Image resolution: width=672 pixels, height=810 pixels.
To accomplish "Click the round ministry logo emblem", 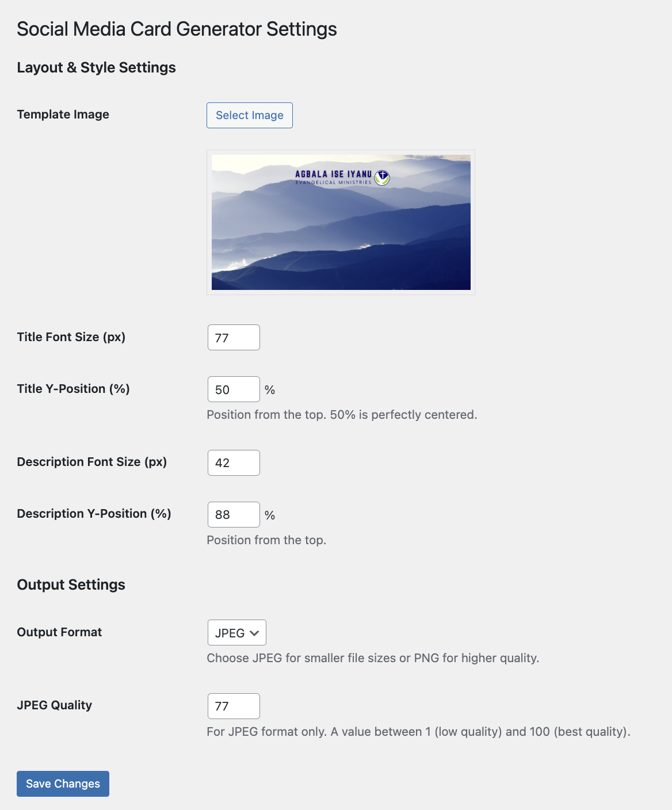I will 382,178.
